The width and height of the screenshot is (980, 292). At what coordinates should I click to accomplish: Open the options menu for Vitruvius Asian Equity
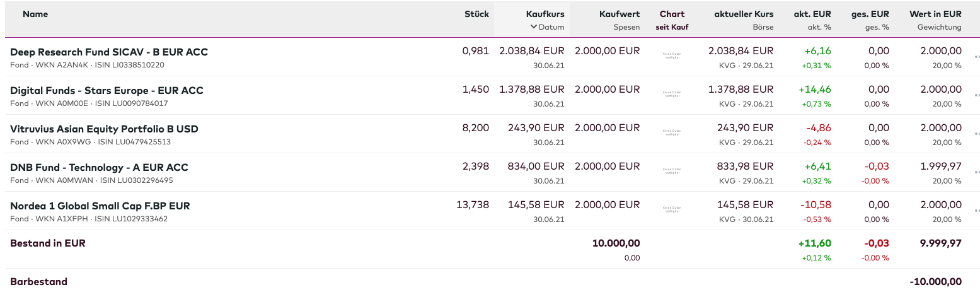pyautogui.click(x=976, y=134)
